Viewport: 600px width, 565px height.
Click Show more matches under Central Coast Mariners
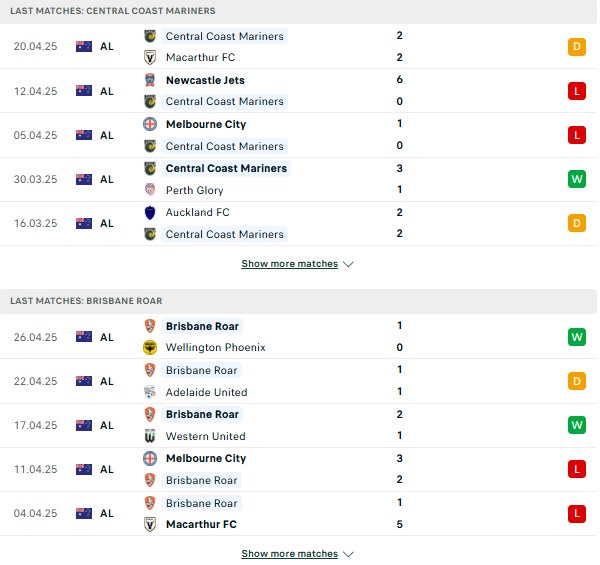pyautogui.click(x=290, y=264)
